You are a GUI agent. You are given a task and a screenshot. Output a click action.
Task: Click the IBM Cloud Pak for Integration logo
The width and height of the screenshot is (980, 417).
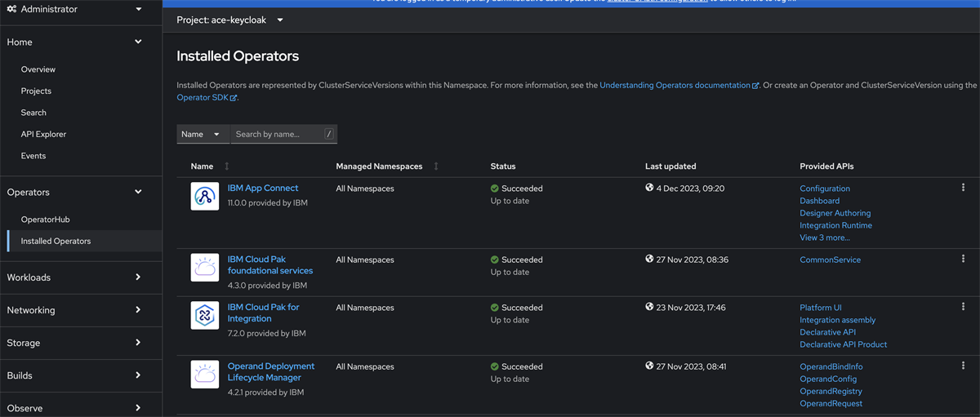204,315
